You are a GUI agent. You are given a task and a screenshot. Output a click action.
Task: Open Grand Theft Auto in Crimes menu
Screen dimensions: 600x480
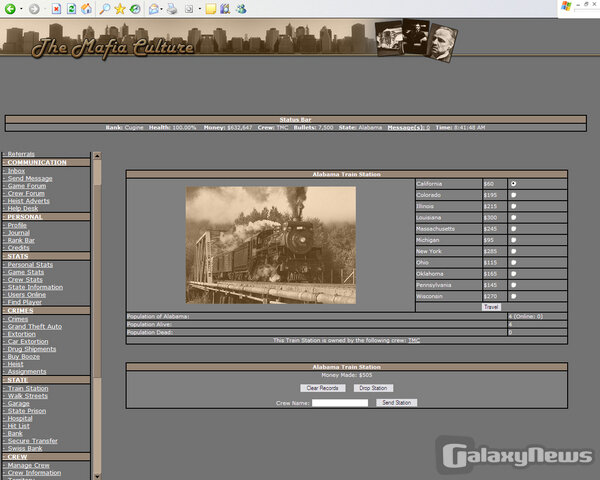point(35,326)
